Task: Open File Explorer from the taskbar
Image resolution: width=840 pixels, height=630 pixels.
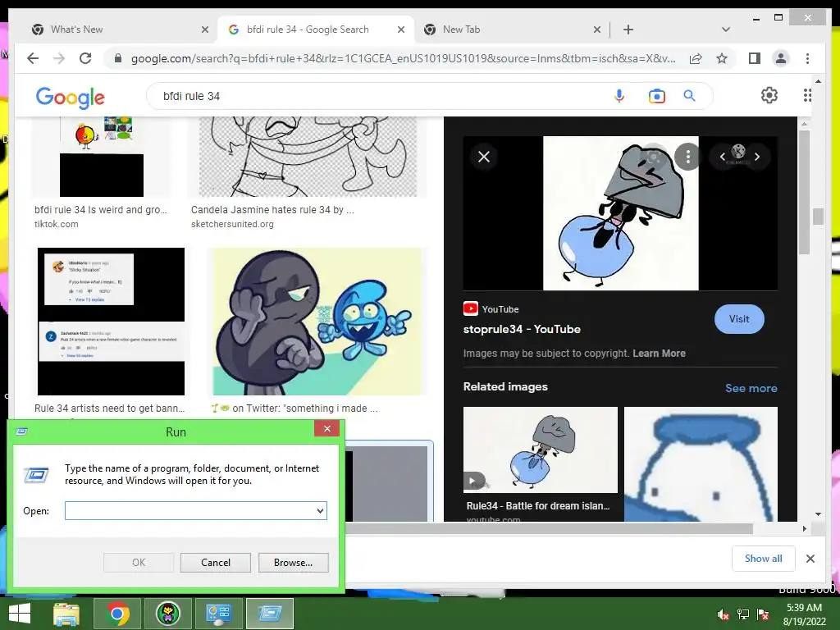Action: (66, 614)
